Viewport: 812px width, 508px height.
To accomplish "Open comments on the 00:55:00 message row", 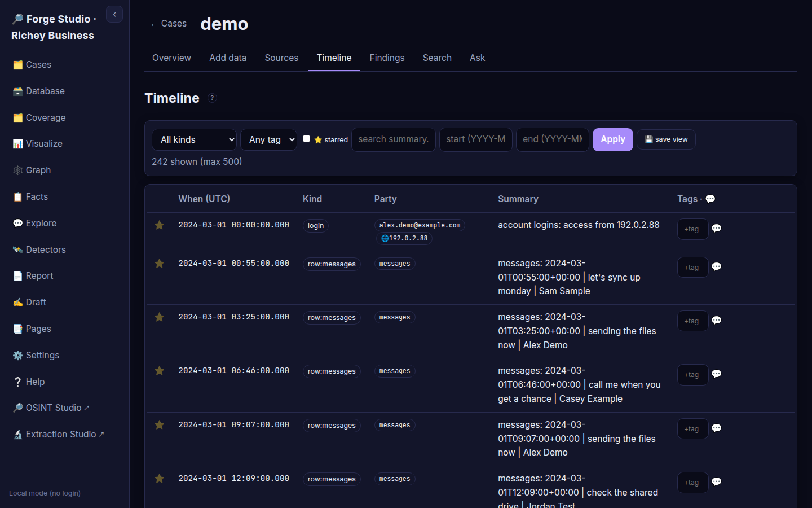I will (717, 266).
